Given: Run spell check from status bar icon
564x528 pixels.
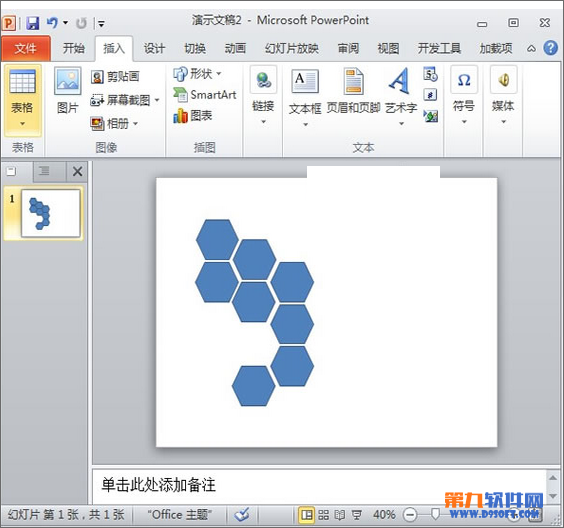Looking at the screenshot, I should point(242,515).
